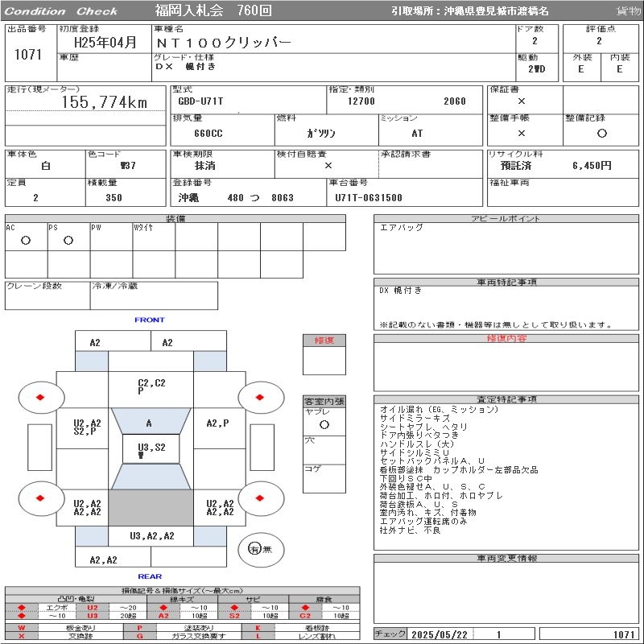Click the ○ mark under 整備記録
Screen dimensions: 644x644
pos(601,133)
